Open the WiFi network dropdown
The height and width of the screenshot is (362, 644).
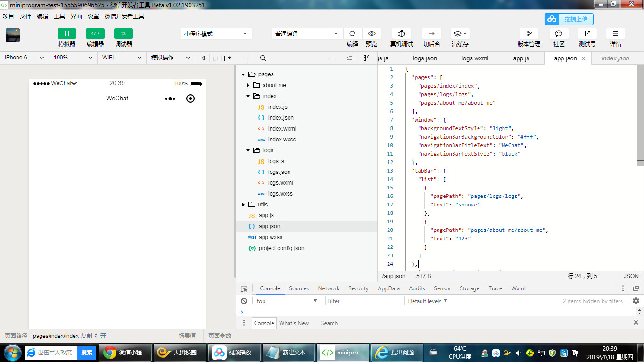pos(122,58)
